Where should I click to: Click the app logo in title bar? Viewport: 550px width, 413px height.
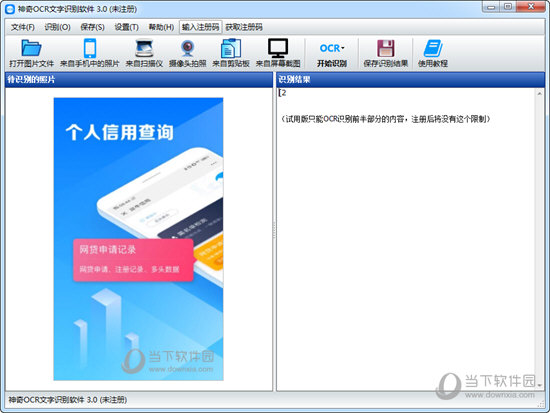[10, 9]
